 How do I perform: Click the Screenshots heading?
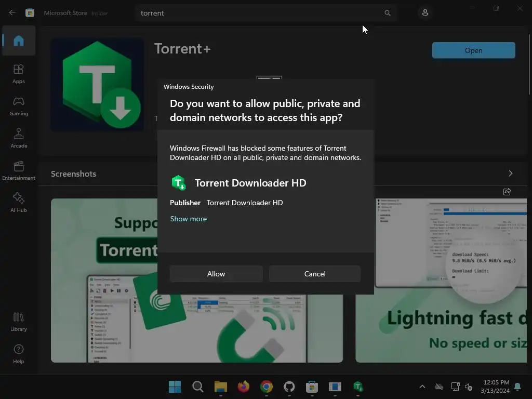74,174
